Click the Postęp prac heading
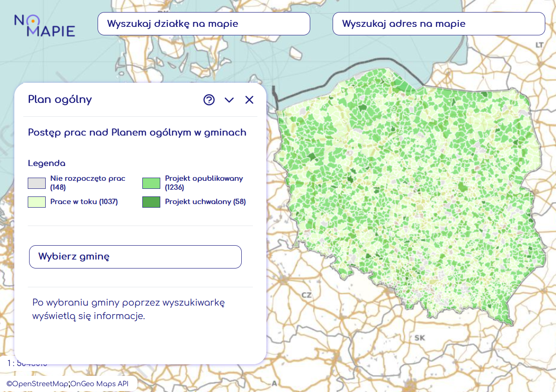 pos(137,132)
